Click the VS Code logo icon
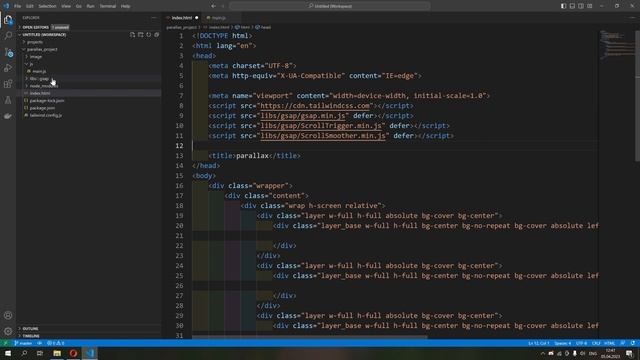The width and height of the screenshot is (640, 360). click(6, 6)
